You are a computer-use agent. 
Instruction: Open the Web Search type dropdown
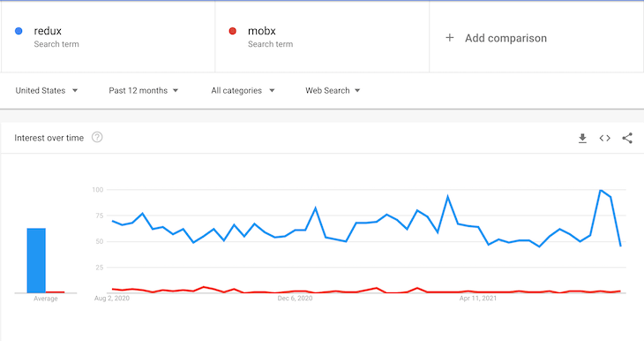click(x=333, y=90)
